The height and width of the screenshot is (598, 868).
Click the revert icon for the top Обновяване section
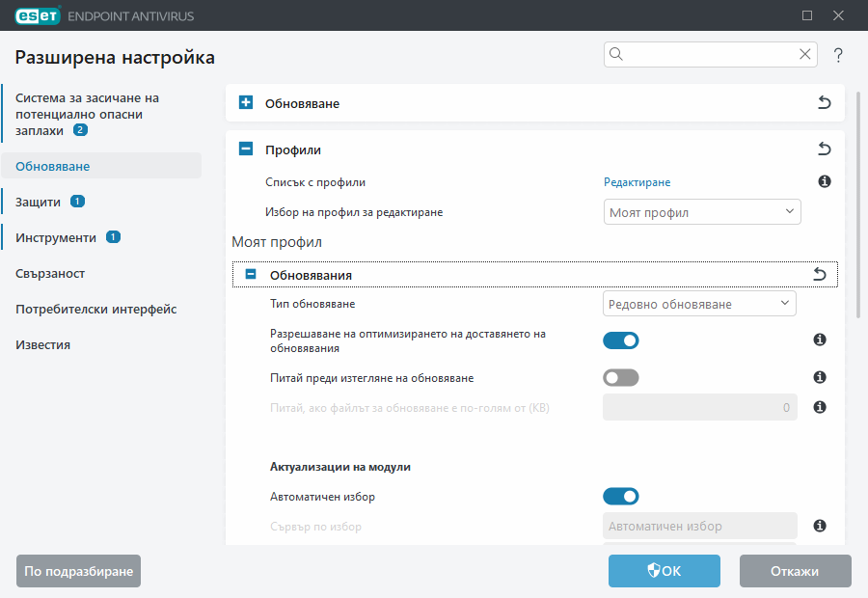(824, 102)
